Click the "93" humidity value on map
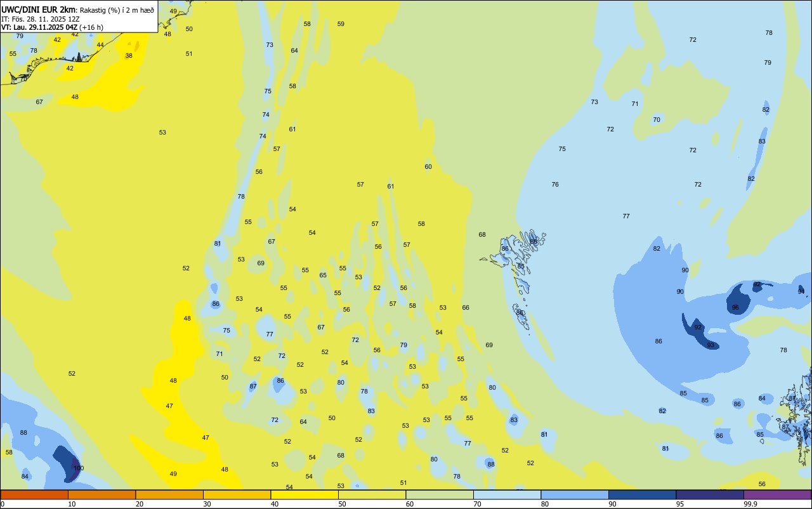Viewport: 812px width, 509px height. [710, 345]
